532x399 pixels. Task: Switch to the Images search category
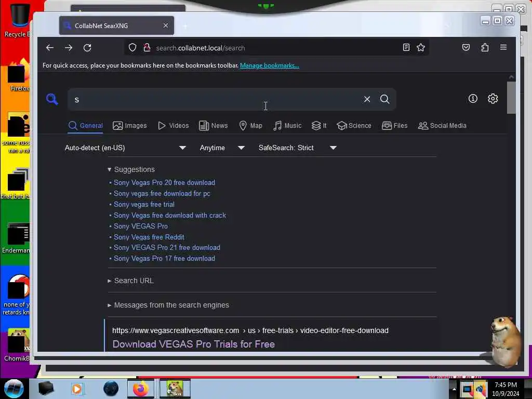(x=129, y=126)
